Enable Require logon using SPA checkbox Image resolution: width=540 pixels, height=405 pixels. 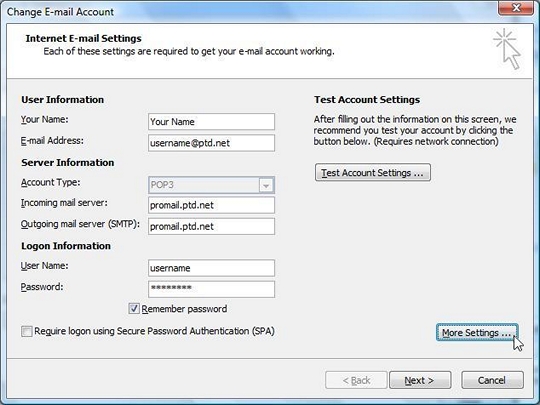27,331
